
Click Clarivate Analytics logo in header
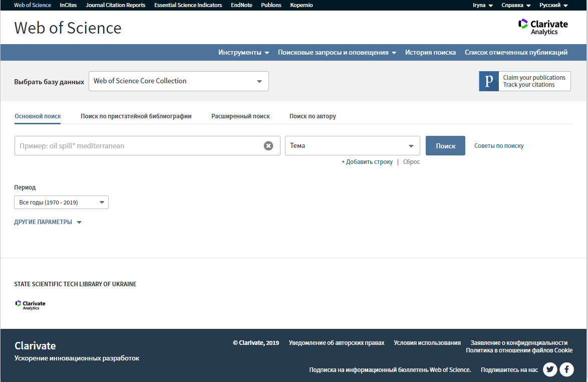tap(543, 27)
